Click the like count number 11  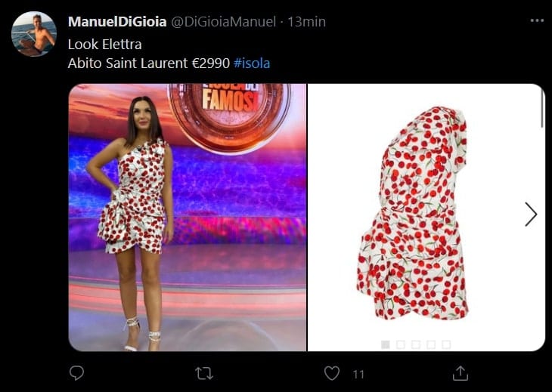click(x=358, y=374)
